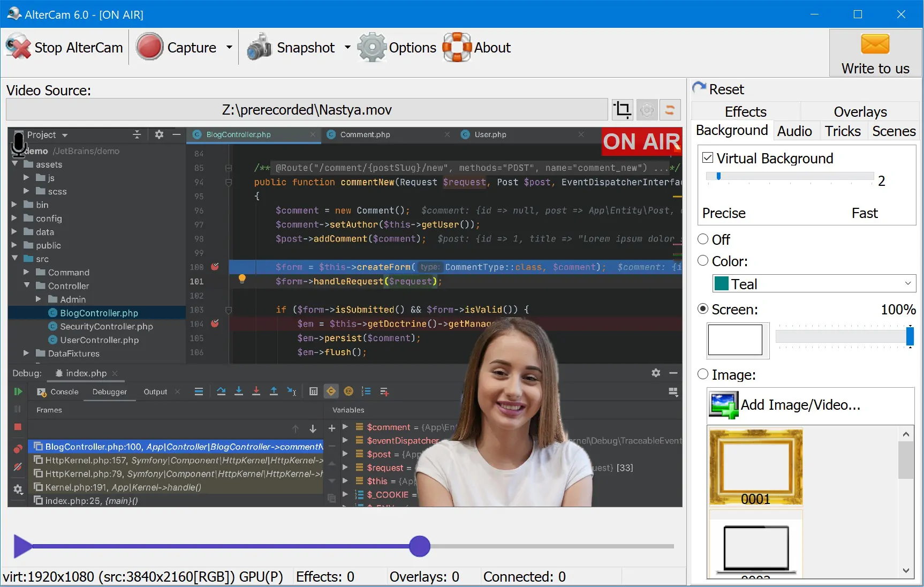Click the Stop AlterCam icon

[19, 47]
